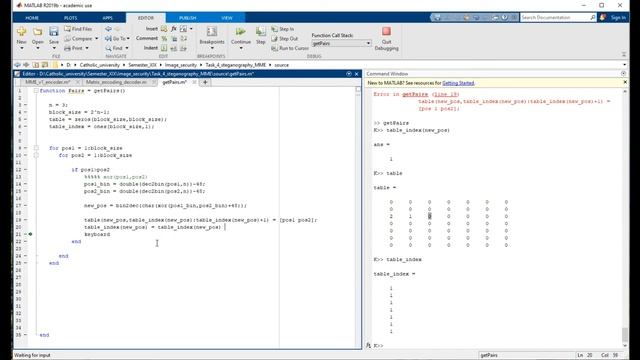Click the Sign In link
This screenshot has width=640, height=360.
[618, 18]
